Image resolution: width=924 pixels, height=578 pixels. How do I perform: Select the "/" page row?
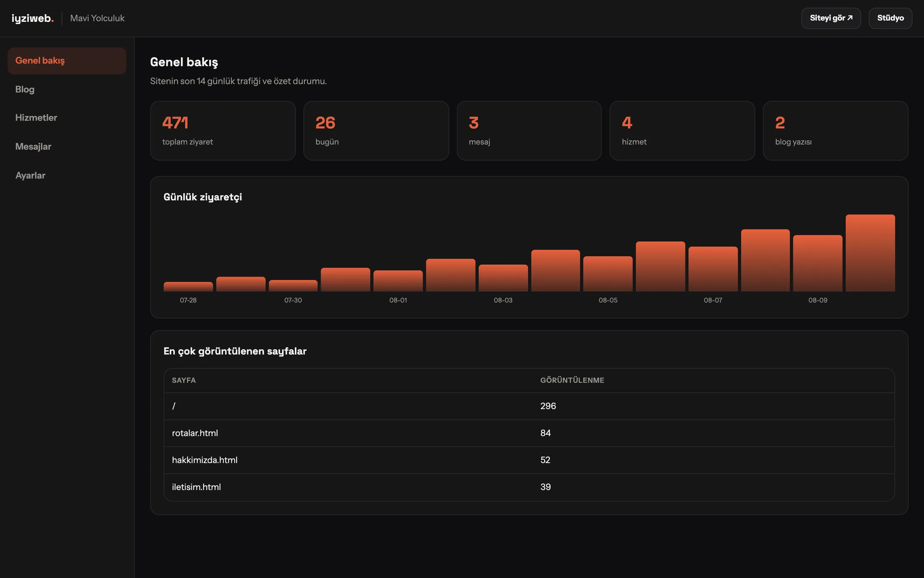[x=529, y=406]
